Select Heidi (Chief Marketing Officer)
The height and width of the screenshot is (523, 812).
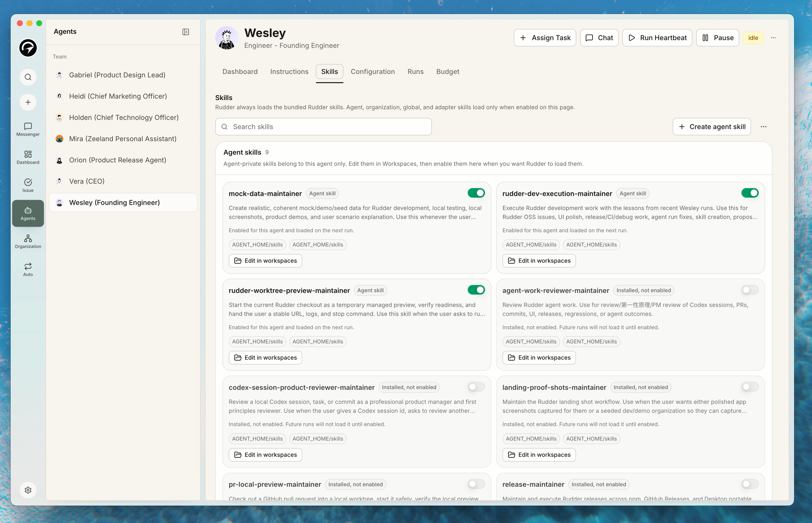(123, 96)
